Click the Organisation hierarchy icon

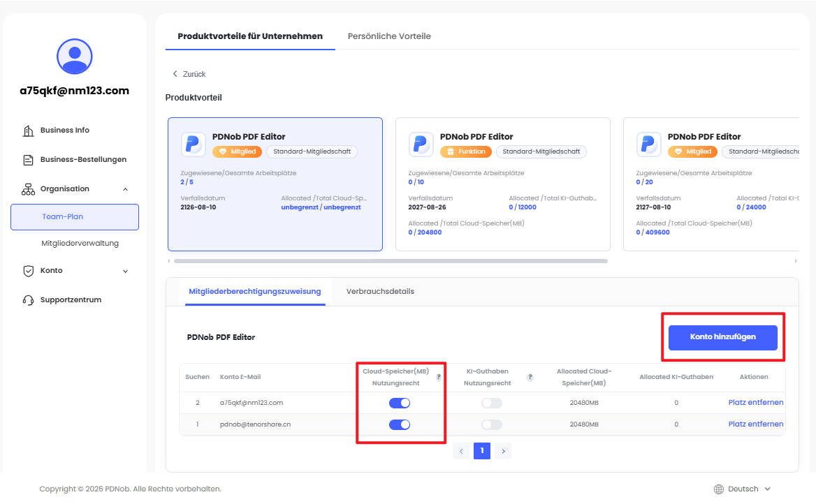coord(28,188)
